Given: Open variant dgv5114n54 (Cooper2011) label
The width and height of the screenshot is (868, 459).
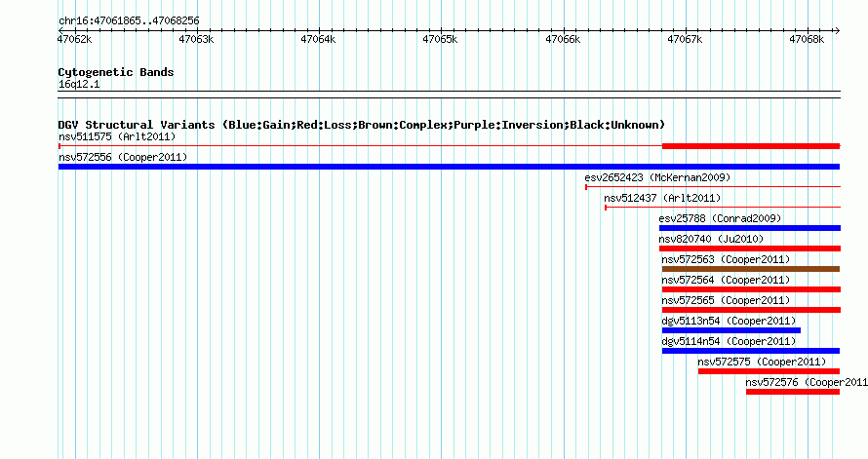Looking at the screenshot, I should (730, 342).
